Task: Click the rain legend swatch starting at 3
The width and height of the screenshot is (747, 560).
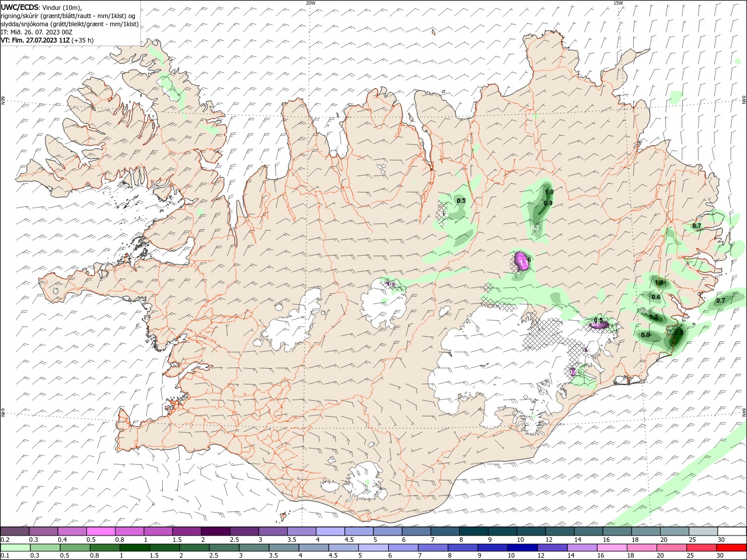Action: 254,547
